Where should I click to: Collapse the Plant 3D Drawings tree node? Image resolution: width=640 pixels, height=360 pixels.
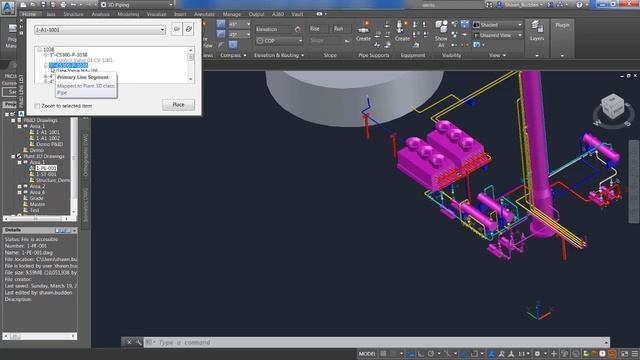(x=13, y=156)
